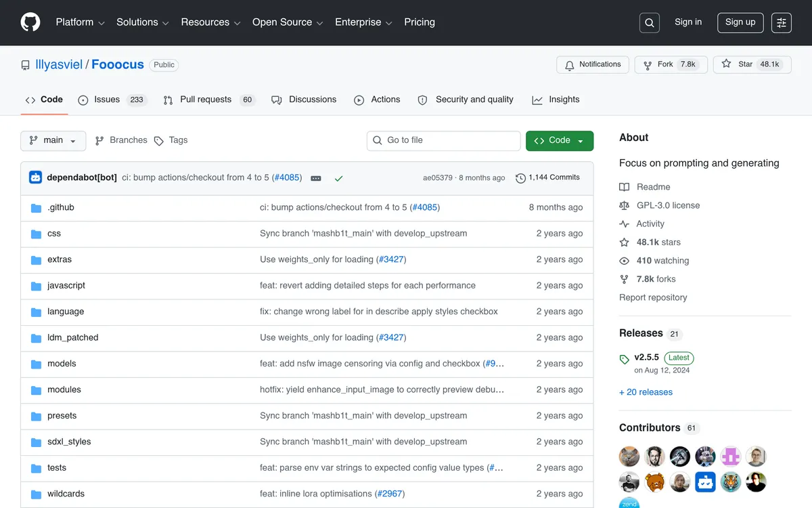The height and width of the screenshot is (508, 812).
Task: Open the command palette icon beside Sign up
Action: click(782, 22)
